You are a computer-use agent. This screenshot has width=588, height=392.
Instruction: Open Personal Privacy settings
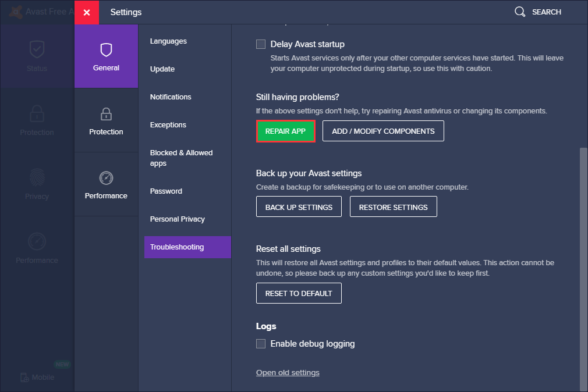178,219
